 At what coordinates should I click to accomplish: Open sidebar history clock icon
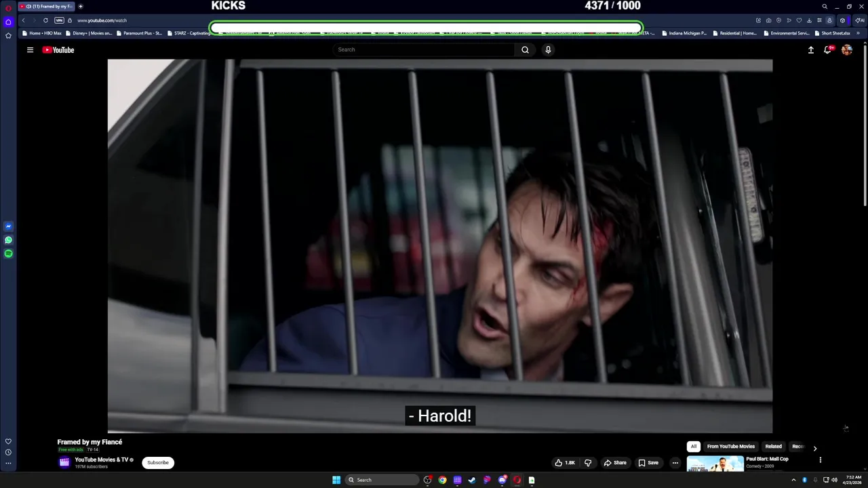point(8,452)
